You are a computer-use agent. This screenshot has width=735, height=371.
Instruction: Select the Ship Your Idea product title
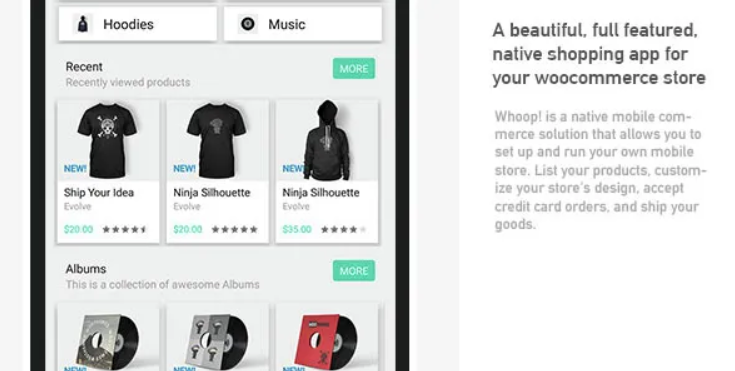pos(99,193)
